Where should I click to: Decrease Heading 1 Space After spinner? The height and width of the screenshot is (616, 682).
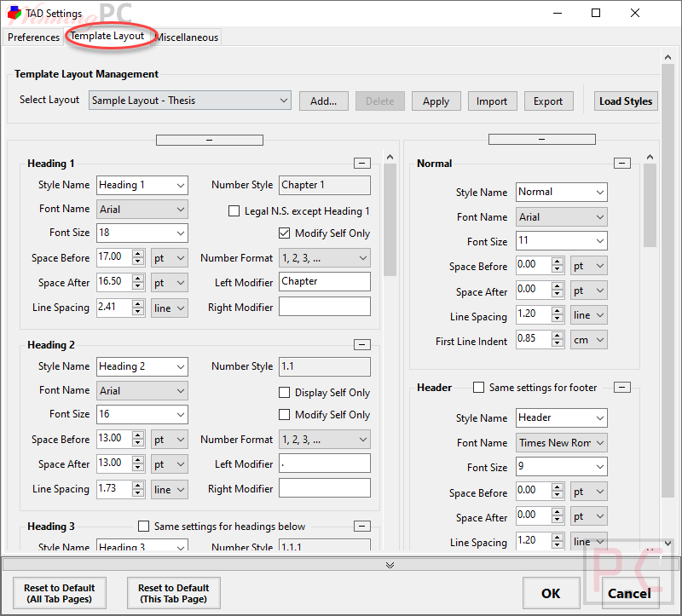pos(138,286)
